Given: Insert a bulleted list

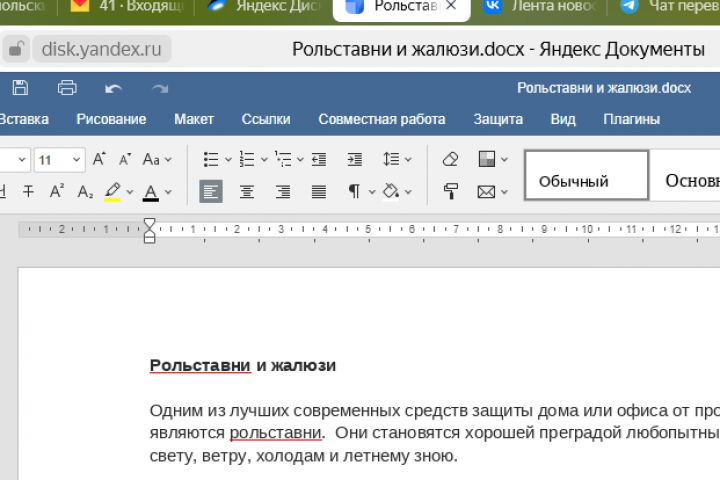Looking at the screenshot, I should [x=211, y=159].
